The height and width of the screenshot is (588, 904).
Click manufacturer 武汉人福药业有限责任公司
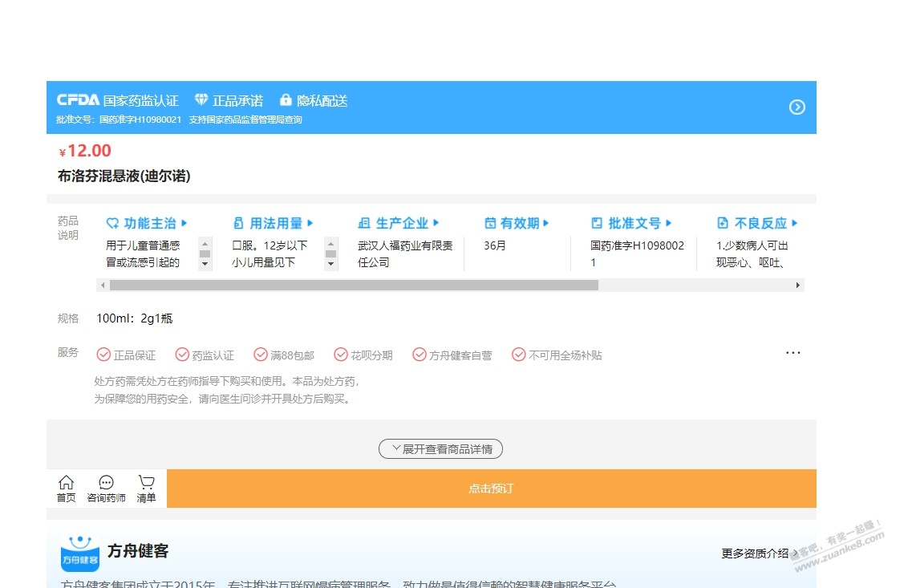tap(405, 253)
